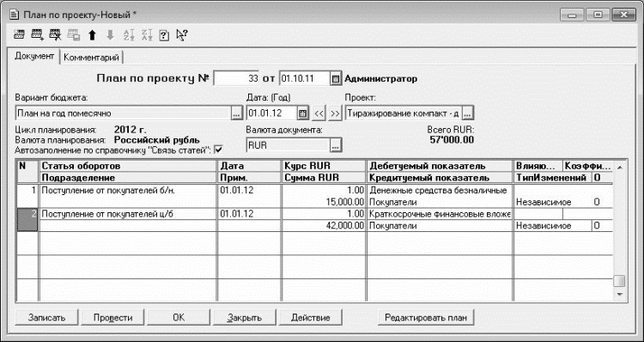Click the sort ascending A-Z icon

(x=129, y=35)
